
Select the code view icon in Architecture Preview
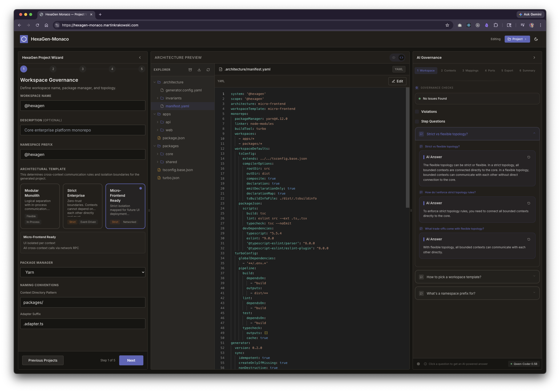point(401,58)
